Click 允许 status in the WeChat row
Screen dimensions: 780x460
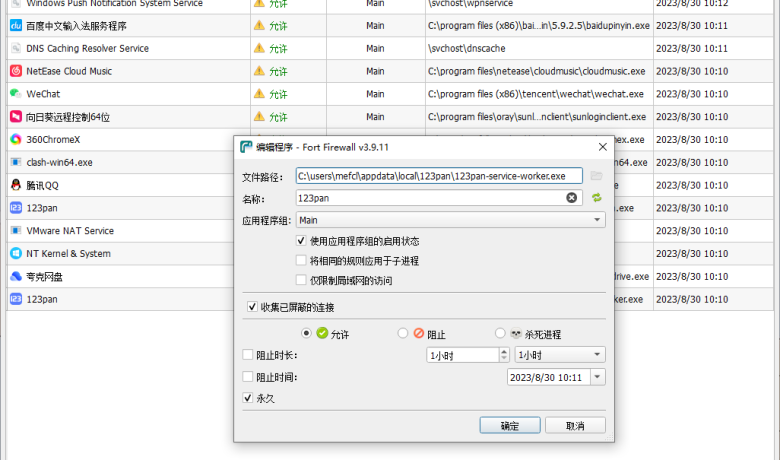279,94
